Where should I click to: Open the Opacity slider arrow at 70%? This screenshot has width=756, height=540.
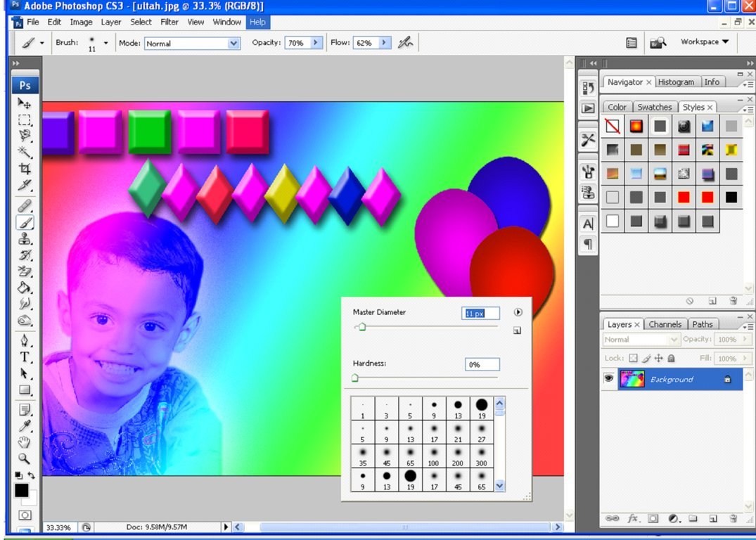coord(316,42)
